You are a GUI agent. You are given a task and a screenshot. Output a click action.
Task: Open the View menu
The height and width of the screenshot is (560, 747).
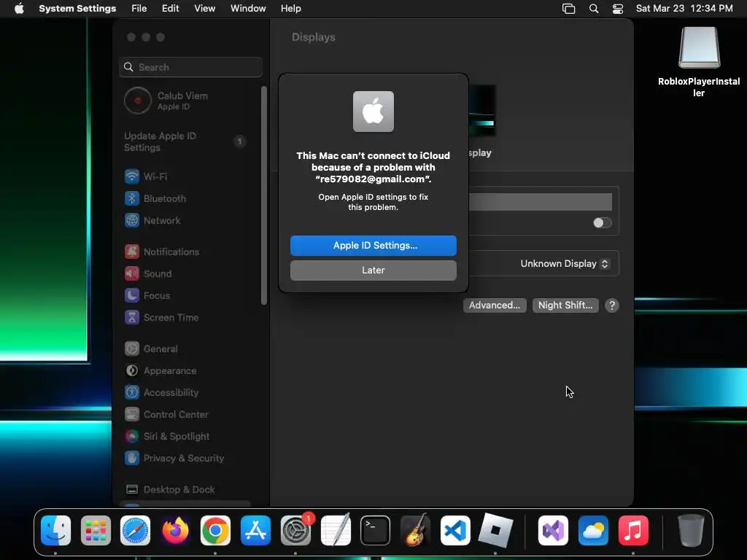204,9
